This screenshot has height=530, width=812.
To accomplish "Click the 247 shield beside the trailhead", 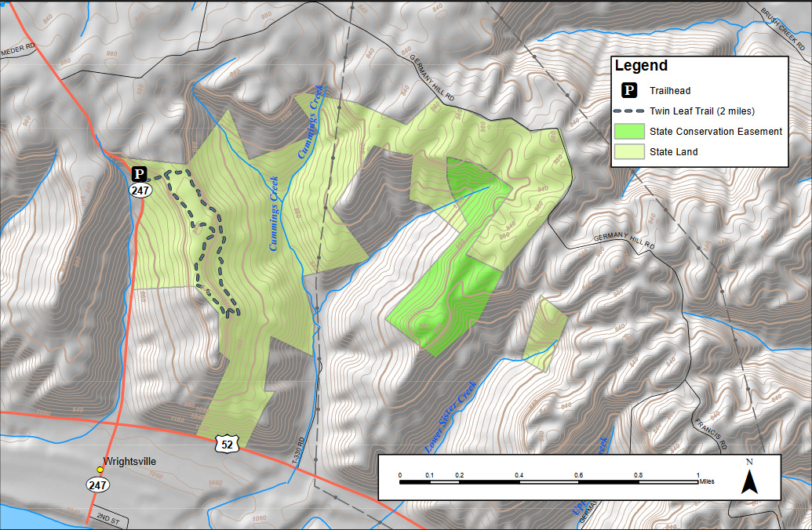I will point(140,190).
